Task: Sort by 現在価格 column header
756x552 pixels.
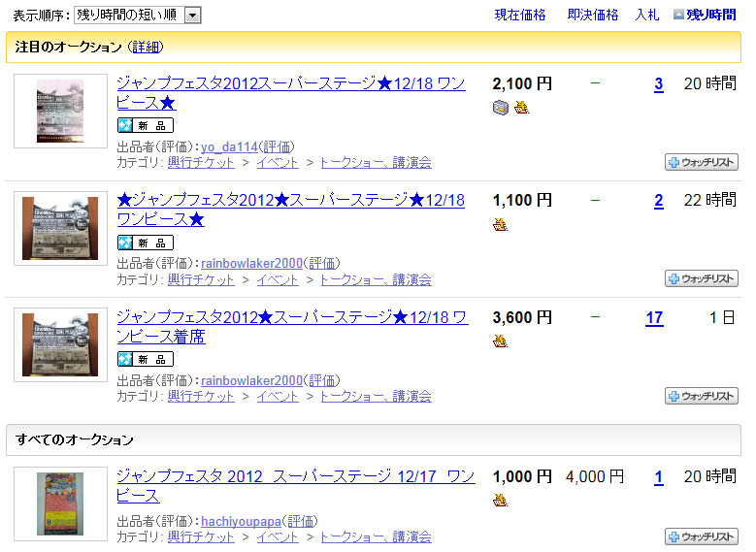Action: 520,15
